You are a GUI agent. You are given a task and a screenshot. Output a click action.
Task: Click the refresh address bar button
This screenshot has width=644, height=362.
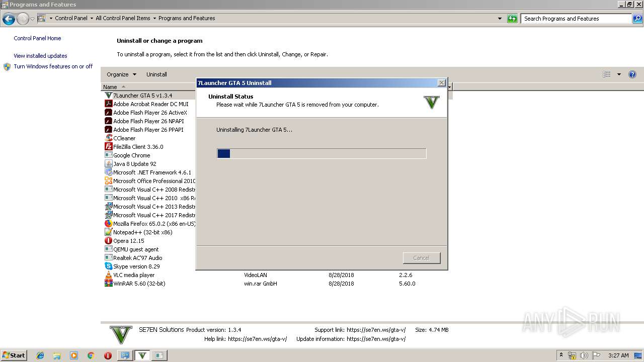point(512,19)
